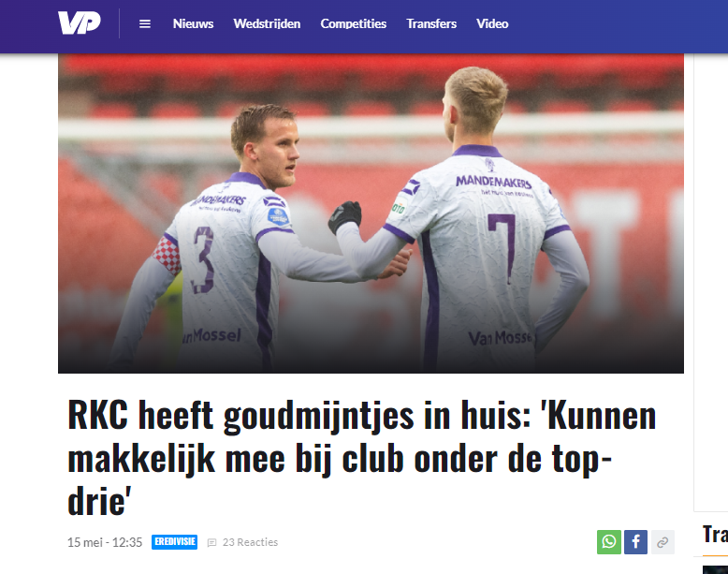Screen dimensions: 728x574
Task: Copy article link with chain icon
Action: point(662,542)
